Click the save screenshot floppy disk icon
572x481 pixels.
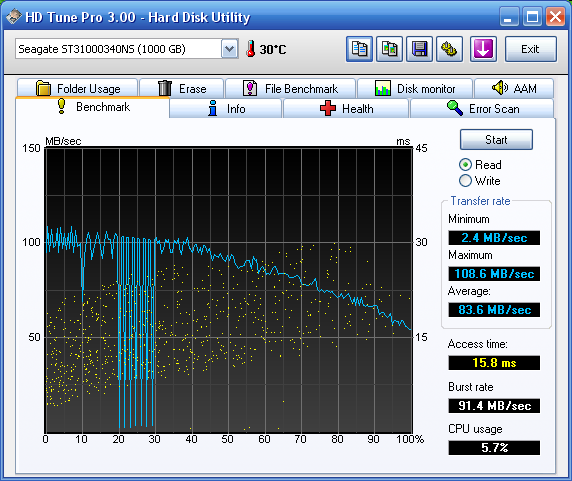click(x=420, y=49)
